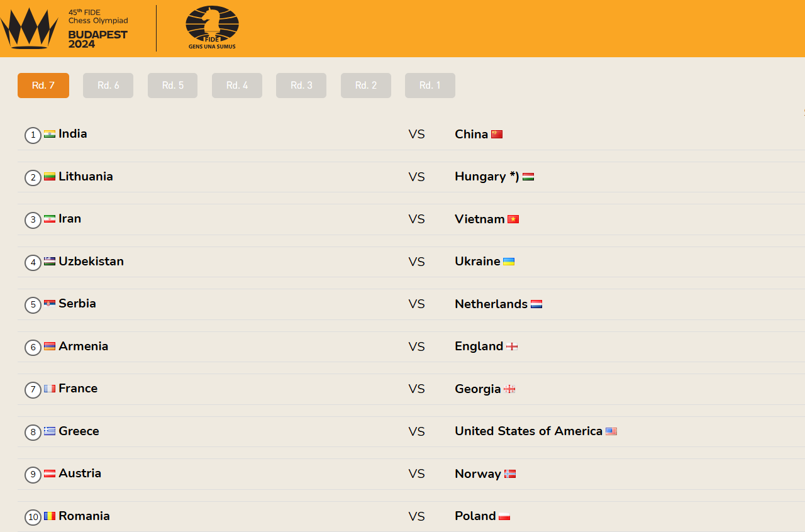Switch to the Rd. 1 tab
This screenshot has width=805, height=532.
pos(430,86)
